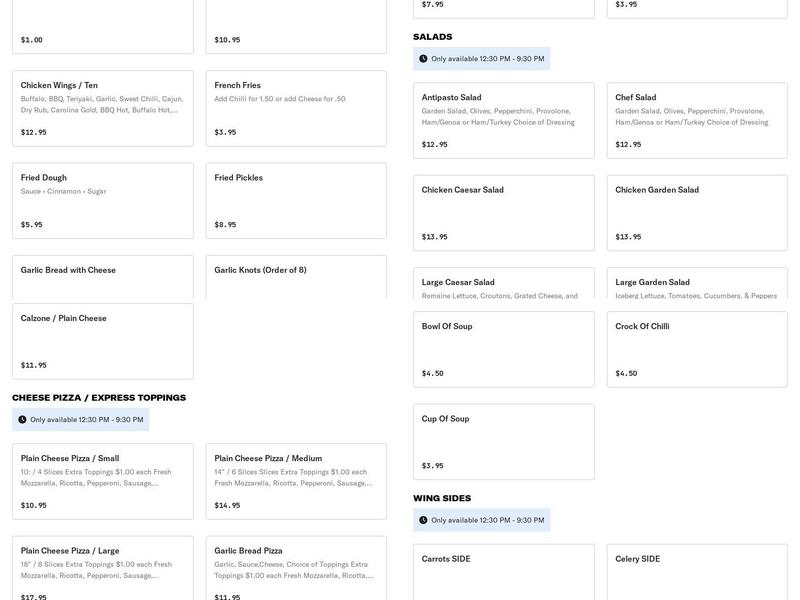The image size is (800, 600).
Task: Select the Carrots SIDE wing side
Action: [503, 572]
